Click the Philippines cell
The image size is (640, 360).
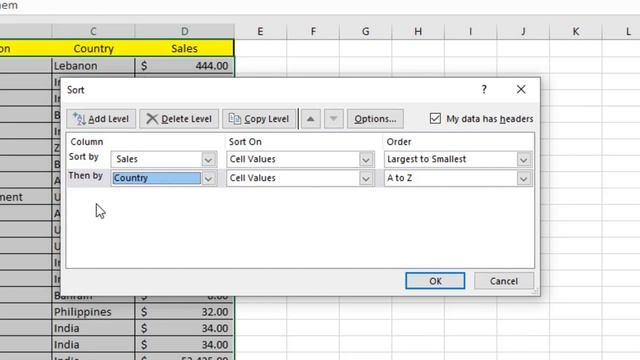coord(93,312)
